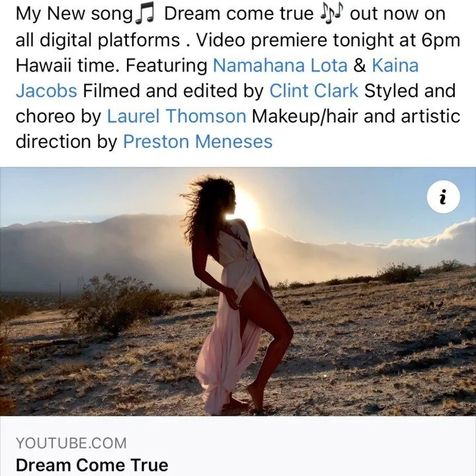
Task: Click the tagged name Kaina
Action: [x=395, y=65]
